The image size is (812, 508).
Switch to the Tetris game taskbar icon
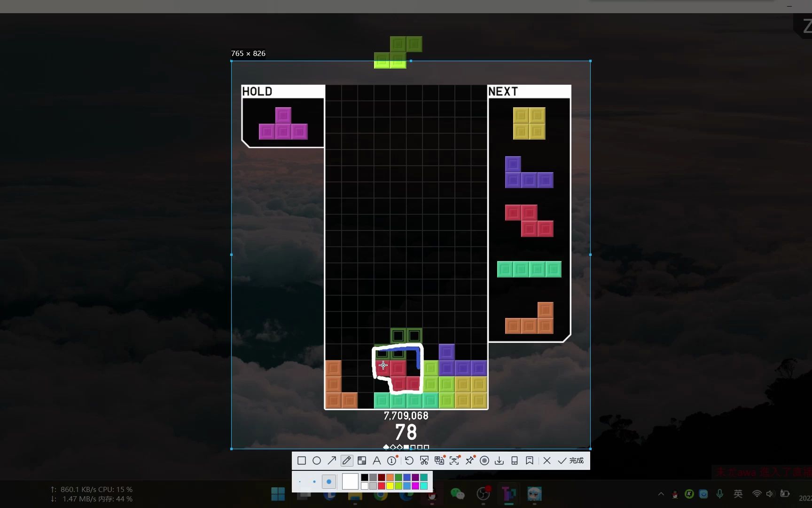coord(509,494)
